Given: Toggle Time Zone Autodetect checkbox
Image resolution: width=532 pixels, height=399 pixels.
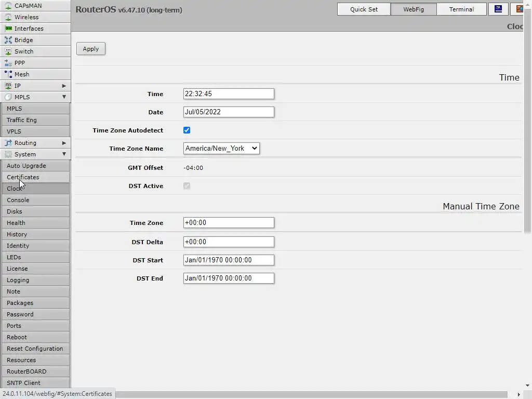Looking at the screenshot, I should click(x=187, y=130).
